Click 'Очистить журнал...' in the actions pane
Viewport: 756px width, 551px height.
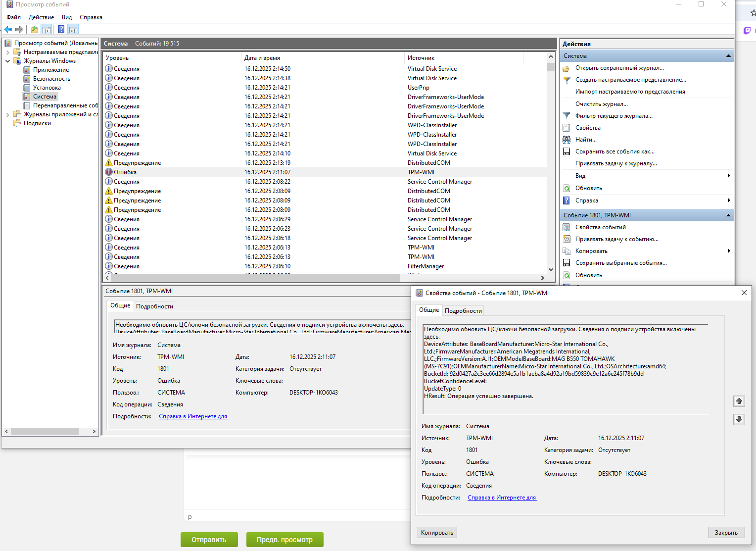pos(601,104)
